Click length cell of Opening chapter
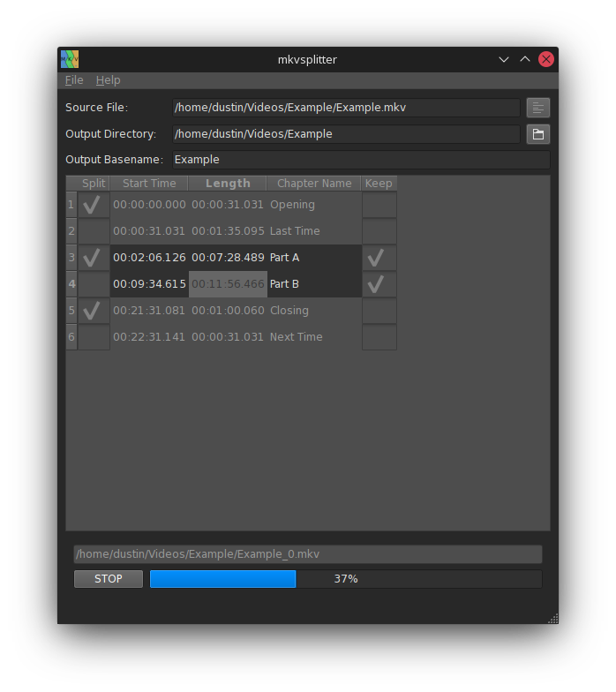Screen dimensions: 616x692 228,205
